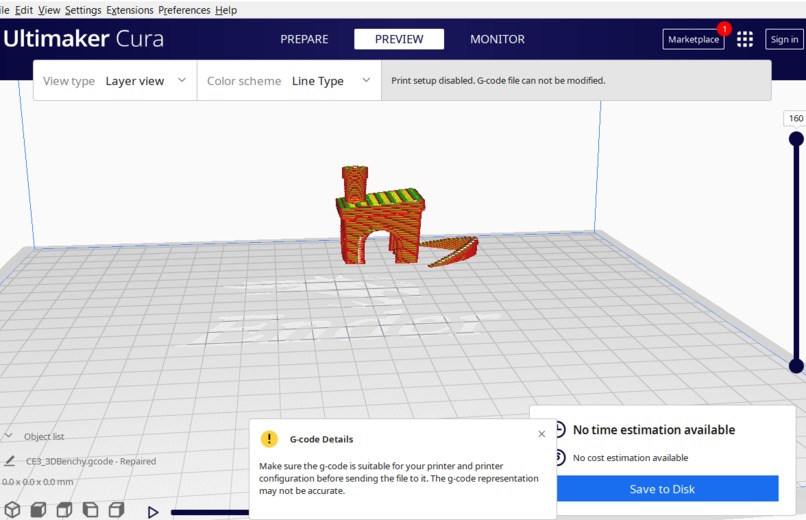The image size is (806, 520).
Task: Open the Help menu
Action: (x=226, y=10)
